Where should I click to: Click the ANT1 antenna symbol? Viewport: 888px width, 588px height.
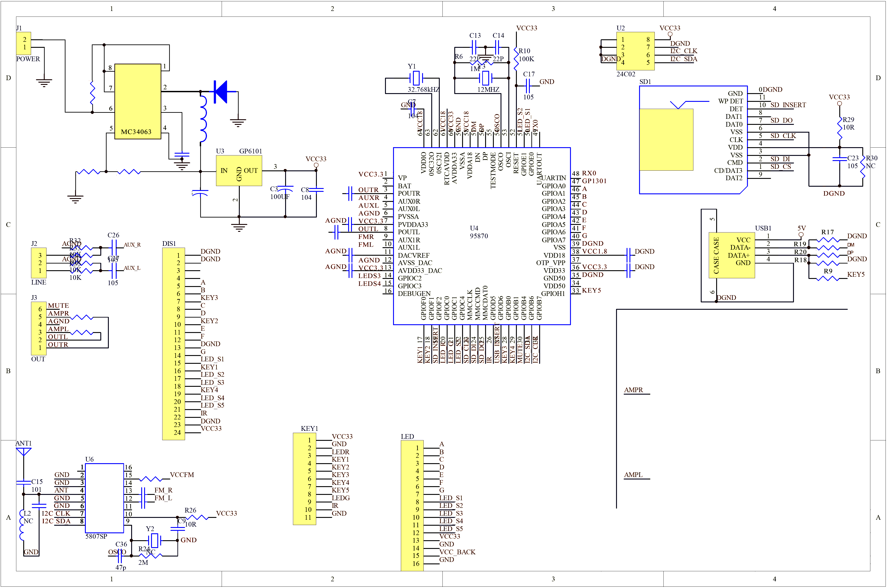(23, 452)
